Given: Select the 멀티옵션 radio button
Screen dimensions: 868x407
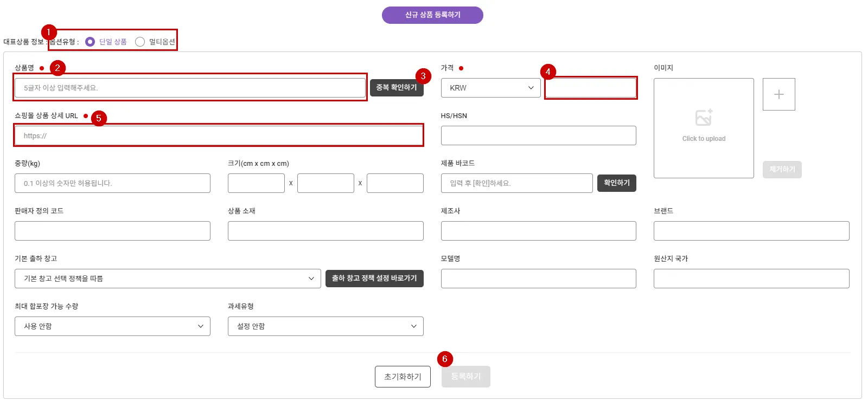Looking at the screenshot, I should (x=140, y=42).
